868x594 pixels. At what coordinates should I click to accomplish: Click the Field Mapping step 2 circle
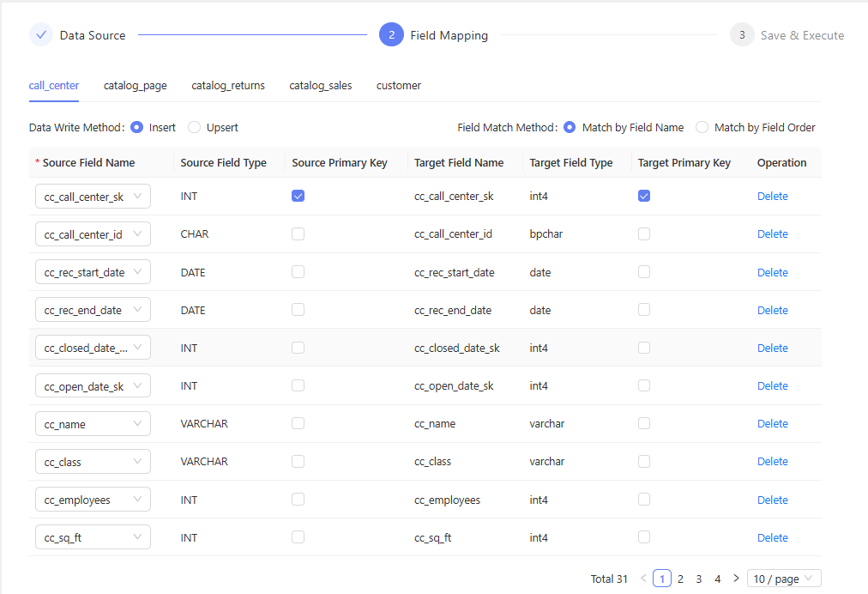click(391, 35)
